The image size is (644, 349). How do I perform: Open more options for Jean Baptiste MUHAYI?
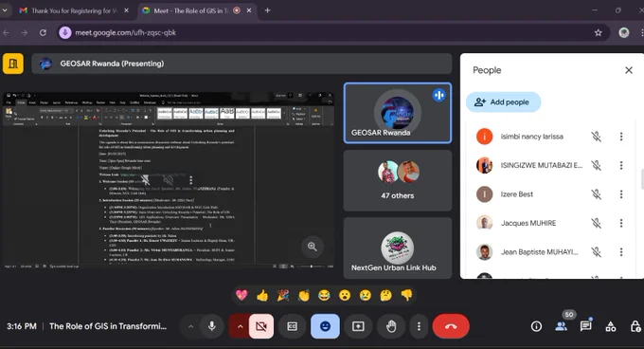(621, 251)
